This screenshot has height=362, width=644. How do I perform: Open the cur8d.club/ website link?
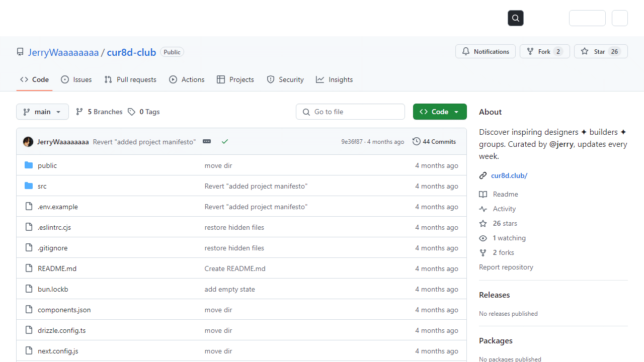tap(509, 175)
